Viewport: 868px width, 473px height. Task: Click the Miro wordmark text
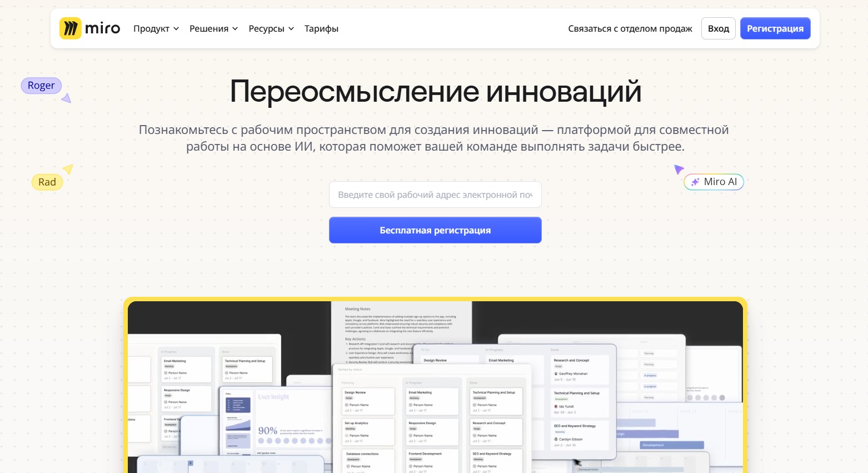[103, 28]
